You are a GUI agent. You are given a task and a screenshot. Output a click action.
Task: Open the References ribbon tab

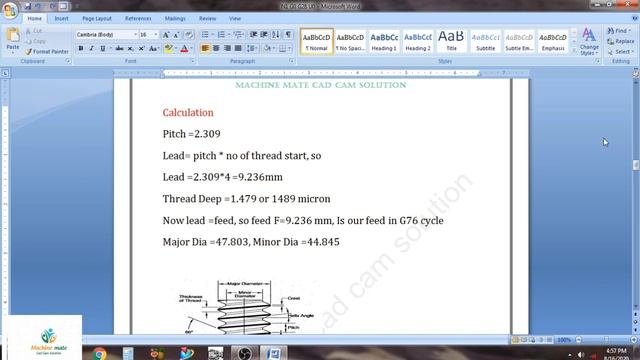tap(138, 19)
